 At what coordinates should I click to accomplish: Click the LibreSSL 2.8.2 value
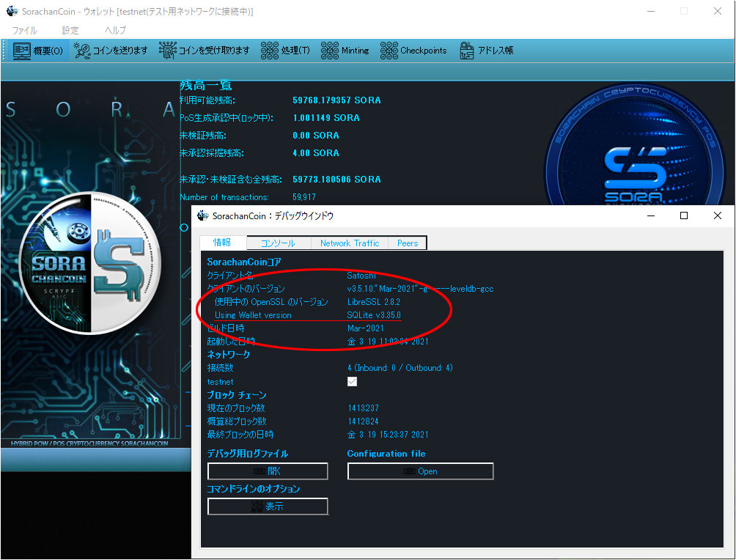pos(374,302)
